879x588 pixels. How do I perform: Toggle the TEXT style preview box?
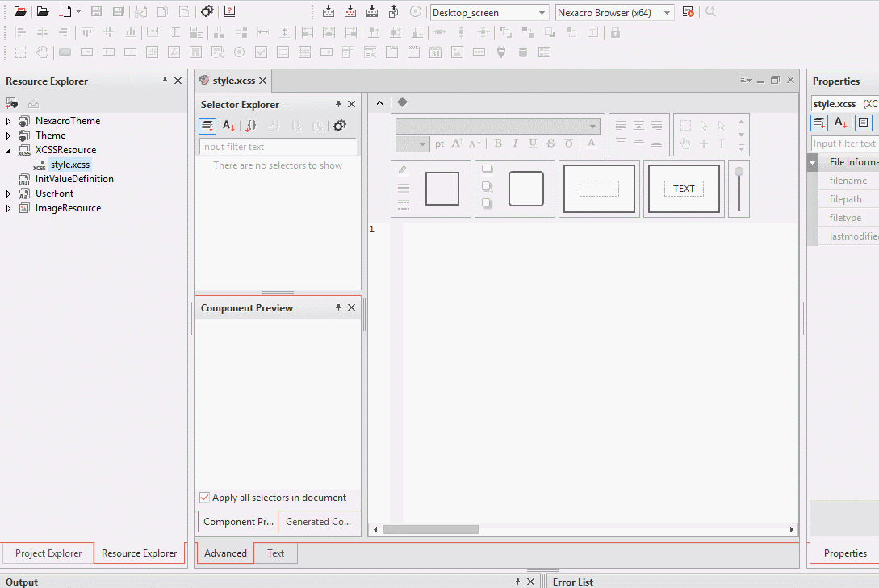(684, 189)
